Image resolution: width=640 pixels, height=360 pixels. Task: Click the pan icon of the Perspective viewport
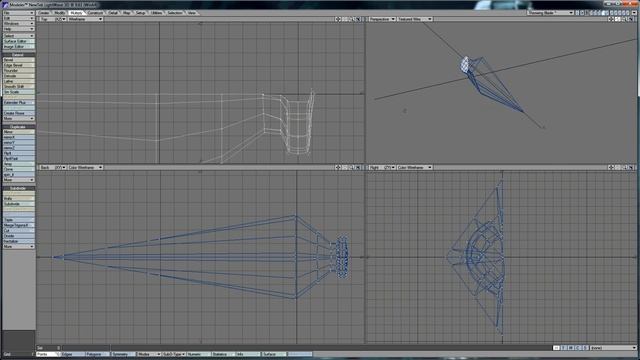click(x=611, y=19)
